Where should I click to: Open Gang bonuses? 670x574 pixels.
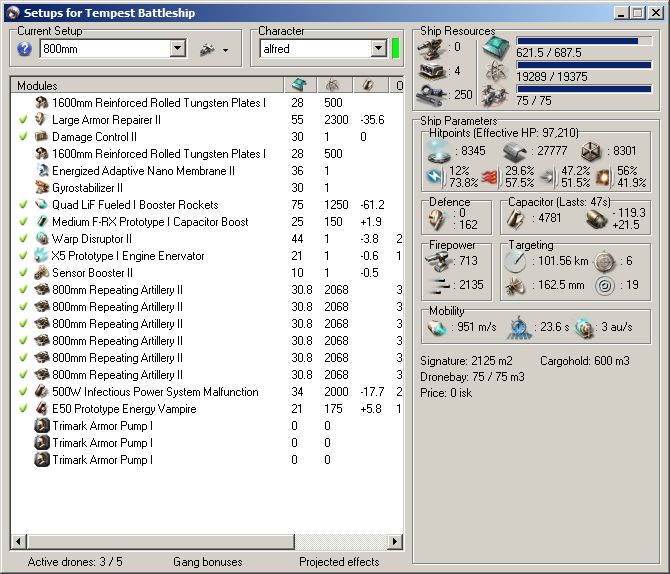click(x=208, y=561)
